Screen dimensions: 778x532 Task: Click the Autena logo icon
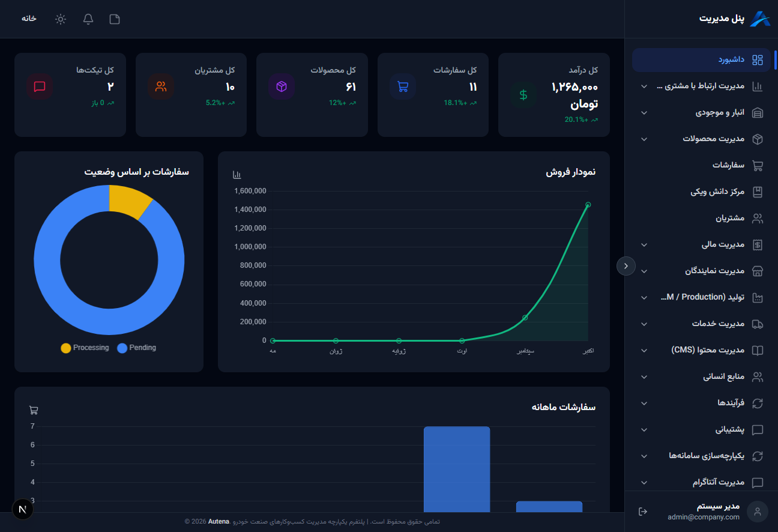pyautogui.click(x=760, y=19)
